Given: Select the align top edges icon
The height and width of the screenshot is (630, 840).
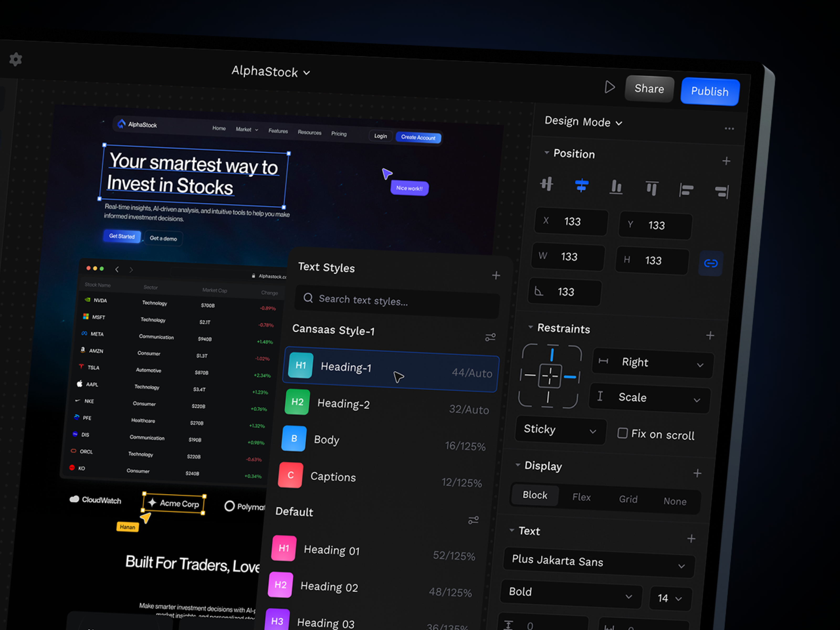Looking at the screenshot, I should [x=652, y=188].
